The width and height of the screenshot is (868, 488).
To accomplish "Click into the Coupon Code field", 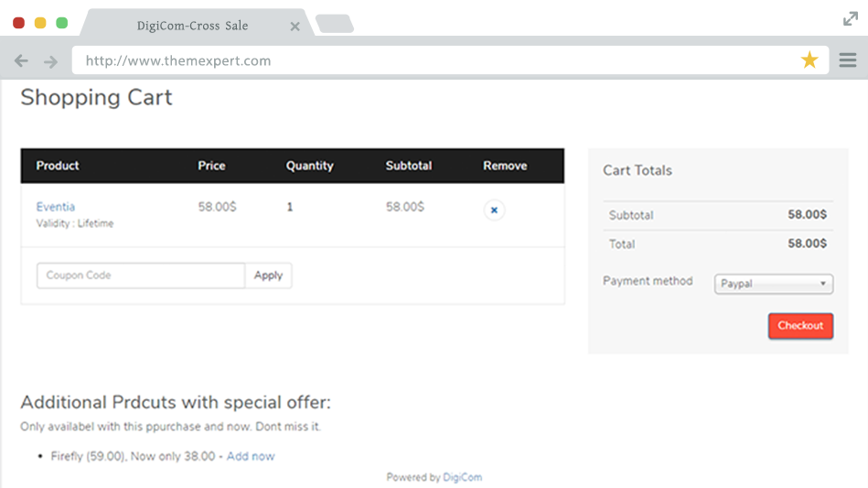I will coord(141,276).
